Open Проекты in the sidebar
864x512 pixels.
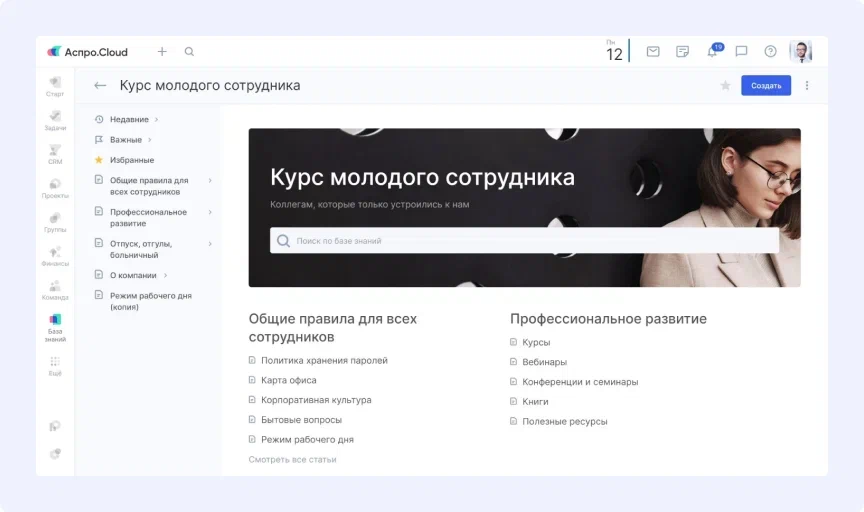[55, 188]
